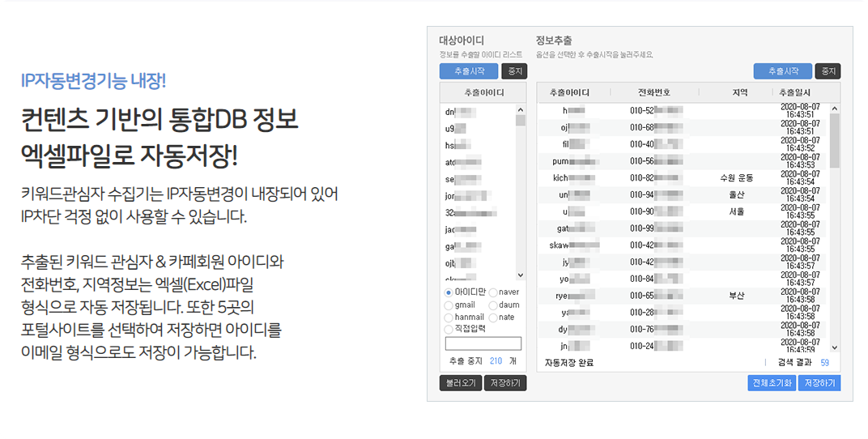Image resolution: width=868 pixels, height=439 pixels.
Task: Select the daum radio option
Action: [x=492, y=305]
